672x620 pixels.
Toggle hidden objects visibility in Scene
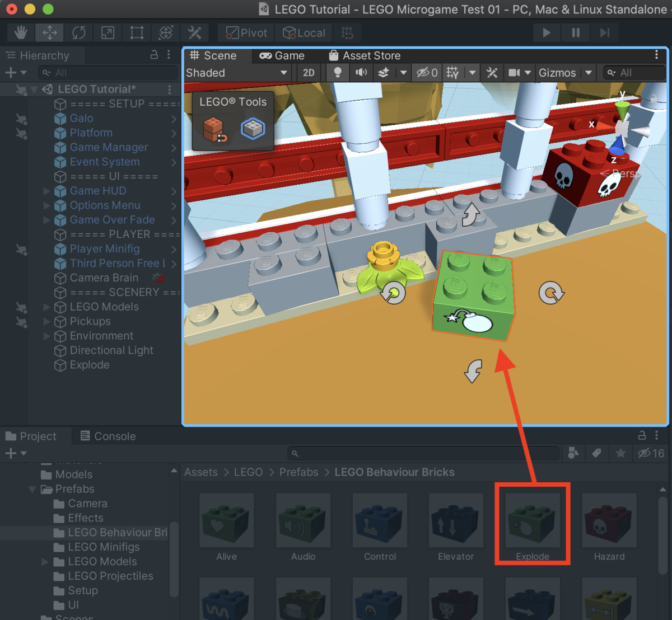[427, 73]
